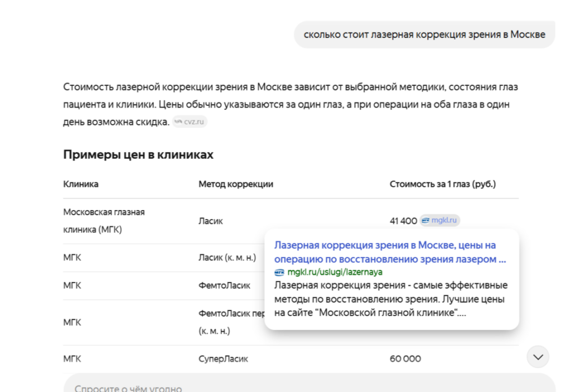Viewport: 571px width, 392px height.
Task: Click the green mgkl.ru/uslugi/lazernaya URL
Action: tap(335, 272)
